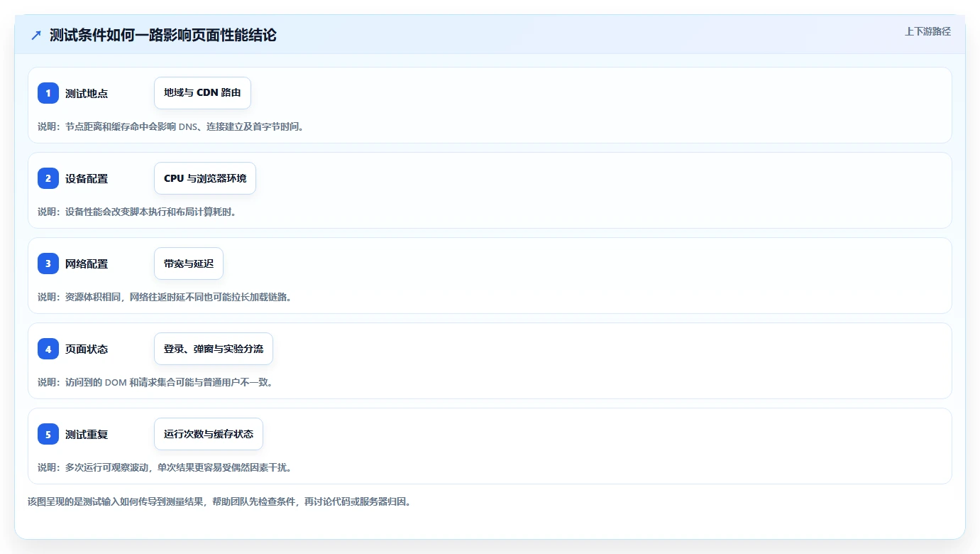Click the description about 访问到的 DOM

click(x=155, y=382)
